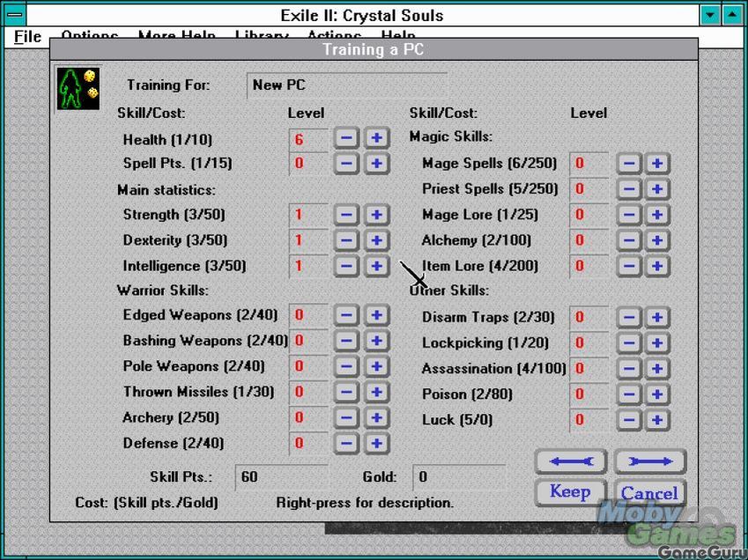
Task: Cancel the training dialog
Action: pyautogui.click(x=649, y=493)
